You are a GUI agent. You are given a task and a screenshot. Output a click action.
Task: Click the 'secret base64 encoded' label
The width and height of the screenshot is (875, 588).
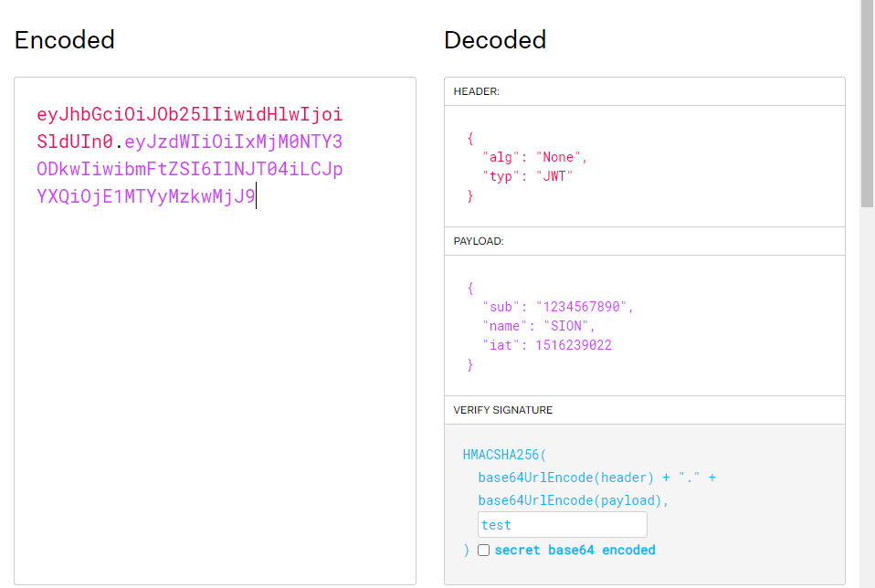575,550
